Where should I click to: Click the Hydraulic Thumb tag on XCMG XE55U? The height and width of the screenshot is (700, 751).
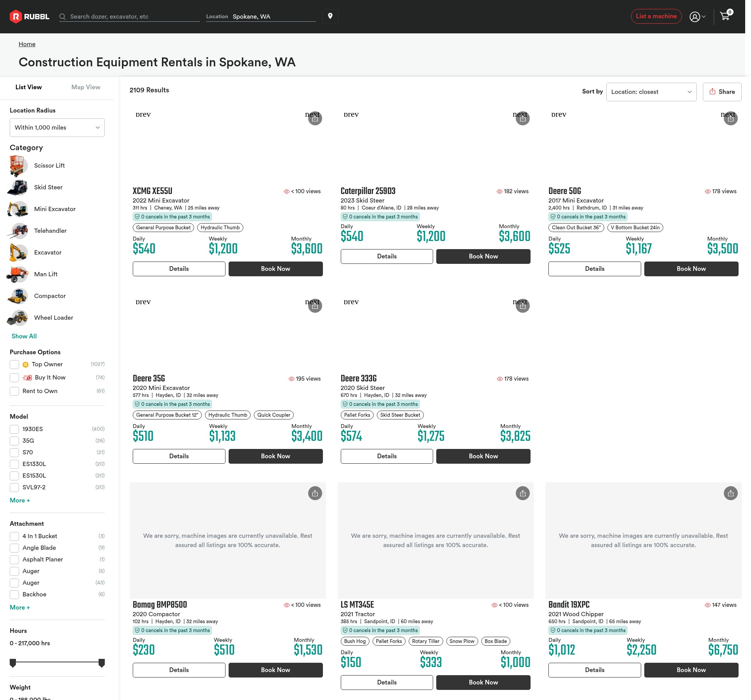click(x=220, y=228)
